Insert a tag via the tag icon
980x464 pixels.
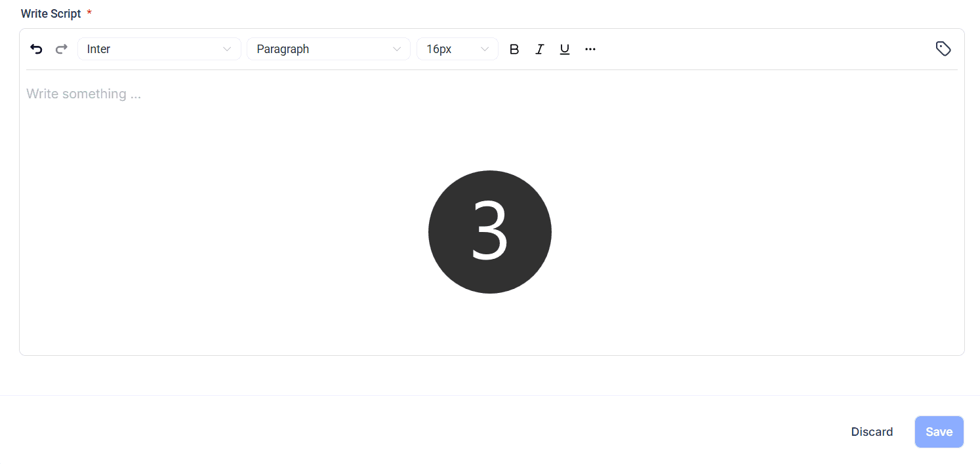pos(943,48)
